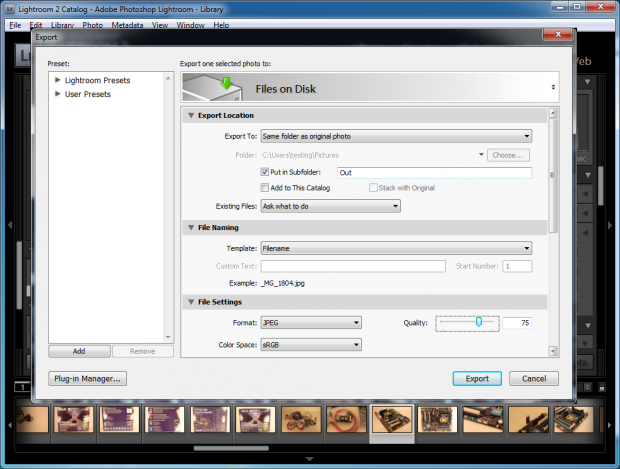This screenshot has height=469, width=620.
Task: Enable Add to This Catalog checkbox
Action: (x=265, y=188)
